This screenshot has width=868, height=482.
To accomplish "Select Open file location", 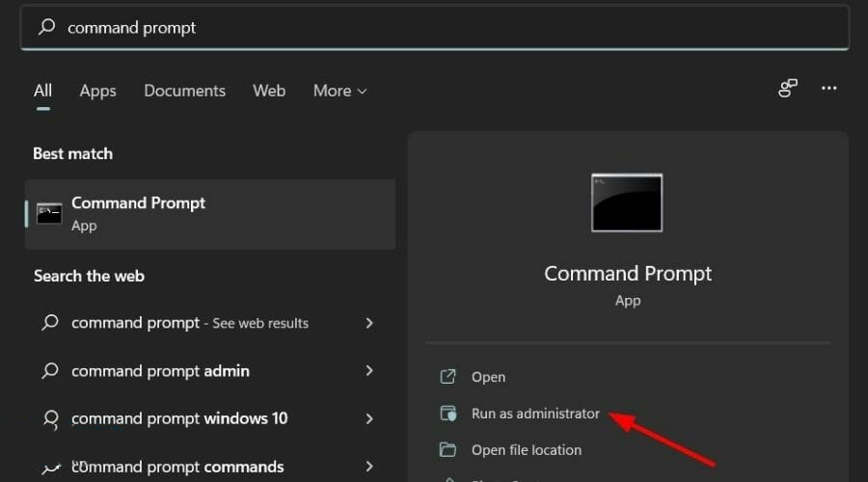I will [526, 450].
